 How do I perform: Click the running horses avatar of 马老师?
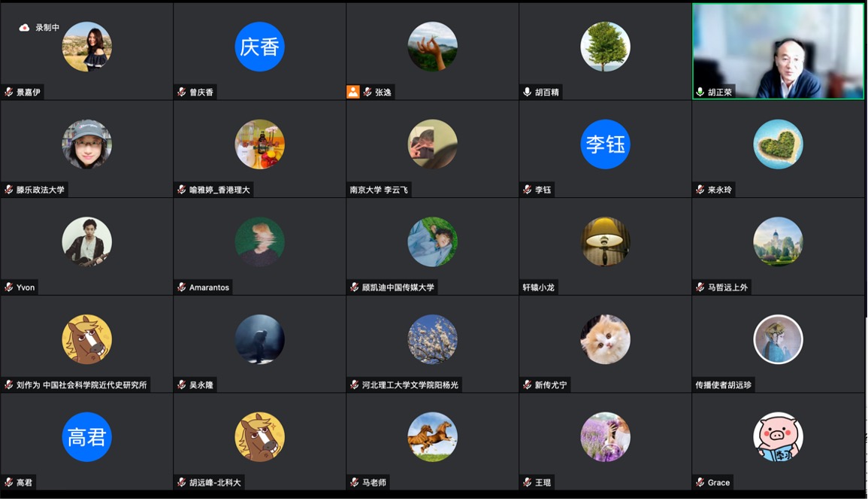pyautogui.click(x=432, y=437)
